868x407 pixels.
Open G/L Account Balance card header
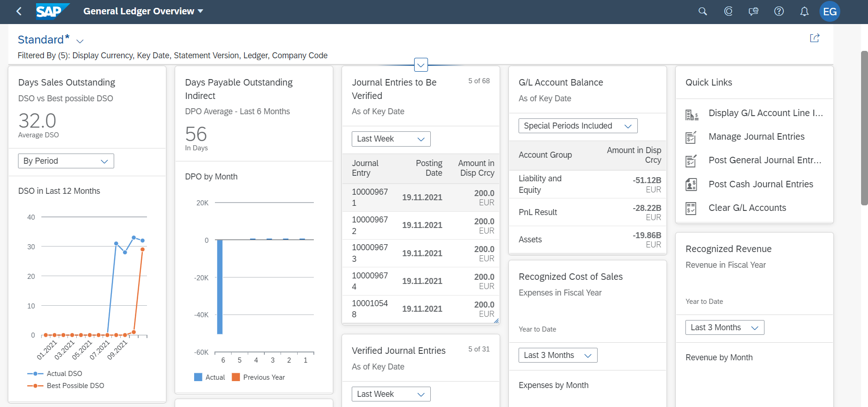(x=588, y=90)
